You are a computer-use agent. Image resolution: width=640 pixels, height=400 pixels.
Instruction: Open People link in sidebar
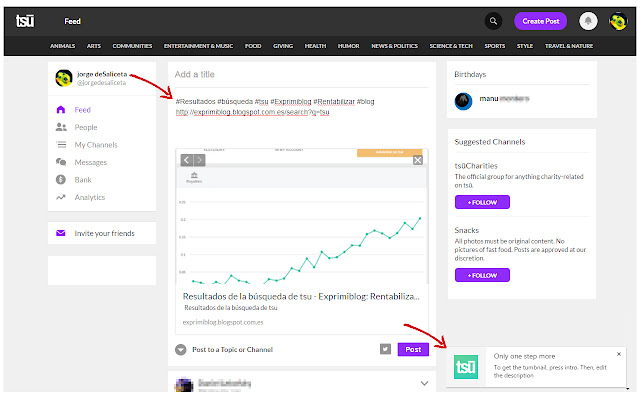click(86, 127)
